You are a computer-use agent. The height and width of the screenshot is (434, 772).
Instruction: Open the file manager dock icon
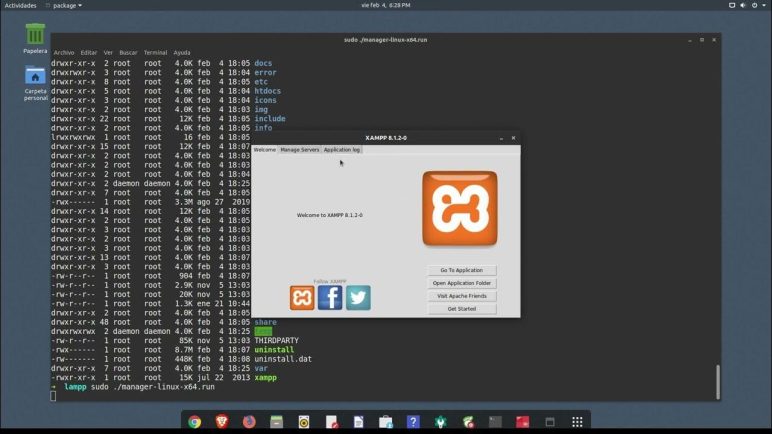pyautogui.click(x=277, y=422)
